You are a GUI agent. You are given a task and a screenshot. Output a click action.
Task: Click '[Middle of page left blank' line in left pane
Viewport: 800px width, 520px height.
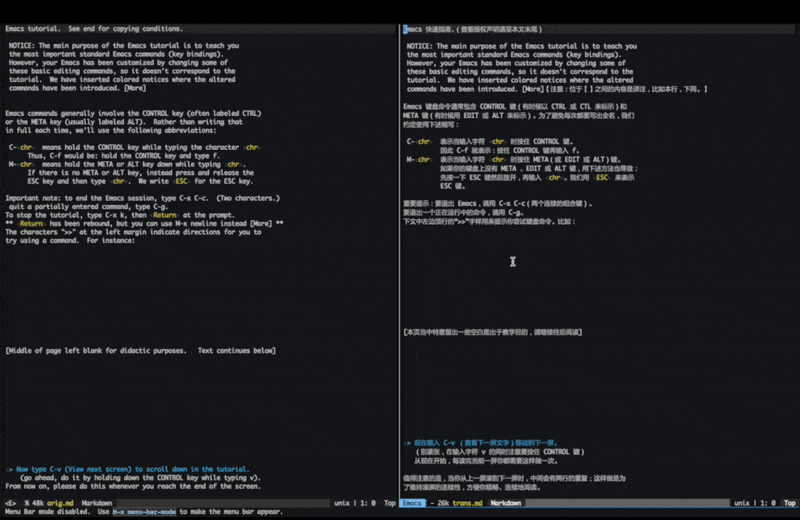pyautogui.click(x=140, y=351)
